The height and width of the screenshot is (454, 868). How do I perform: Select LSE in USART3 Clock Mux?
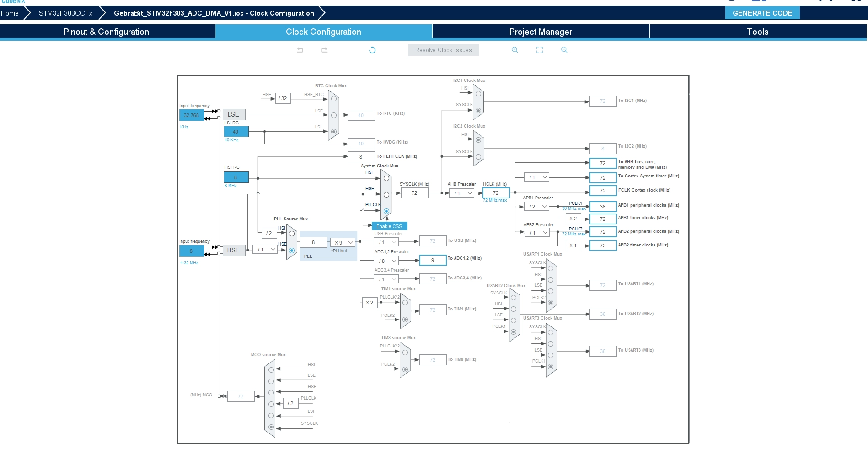pos(551,355)
